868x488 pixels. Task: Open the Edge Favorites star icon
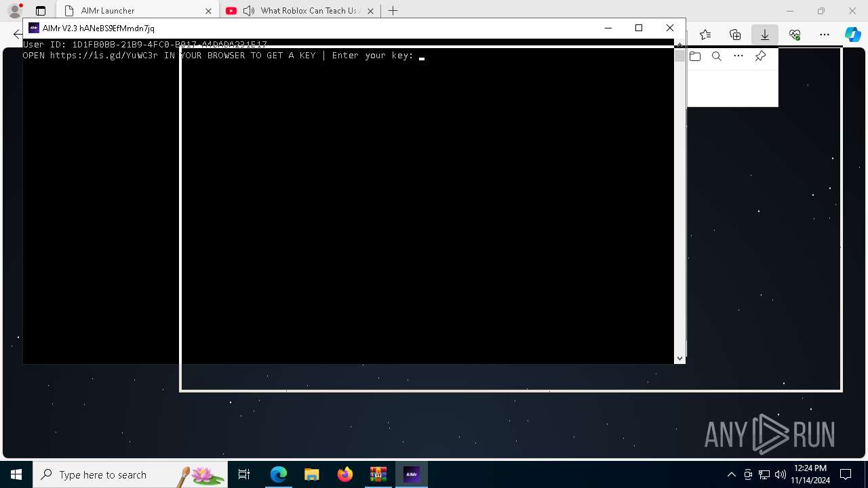pos(705,35)
